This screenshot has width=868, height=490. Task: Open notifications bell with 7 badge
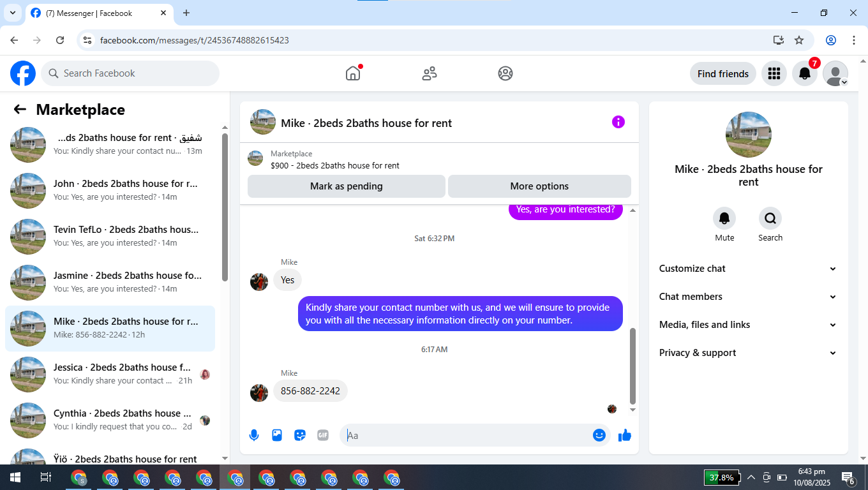[x=805, y=73]
